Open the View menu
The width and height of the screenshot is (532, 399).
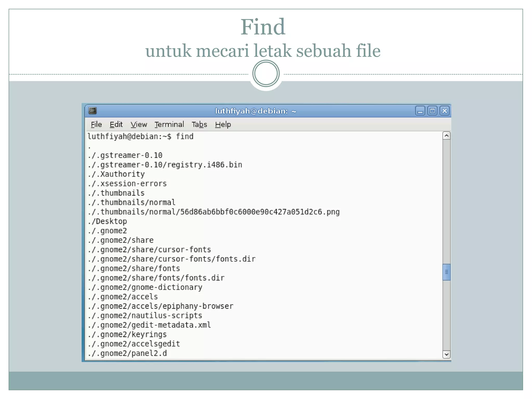point(139,124)
